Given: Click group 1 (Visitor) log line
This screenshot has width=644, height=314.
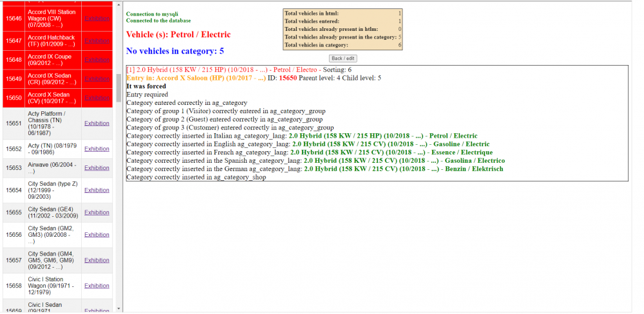Looking at the screenshot, I should pyautogui.click(x=226, y=111).
